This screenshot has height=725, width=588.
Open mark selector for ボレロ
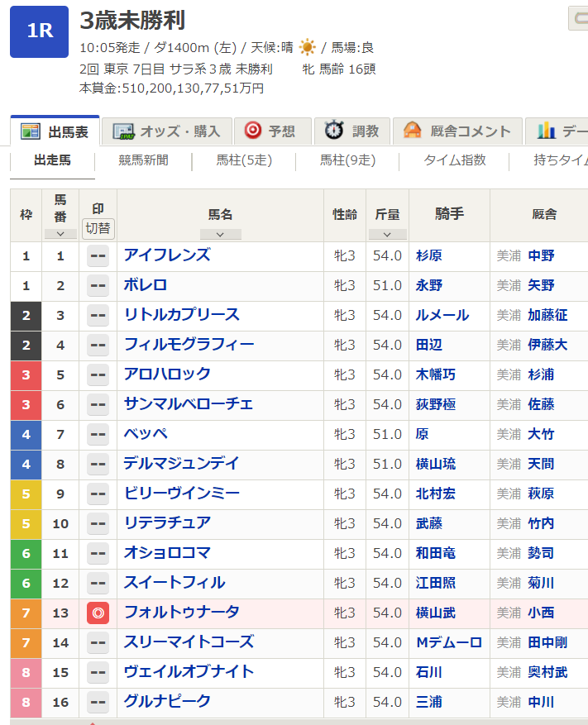tap(98, 286)
